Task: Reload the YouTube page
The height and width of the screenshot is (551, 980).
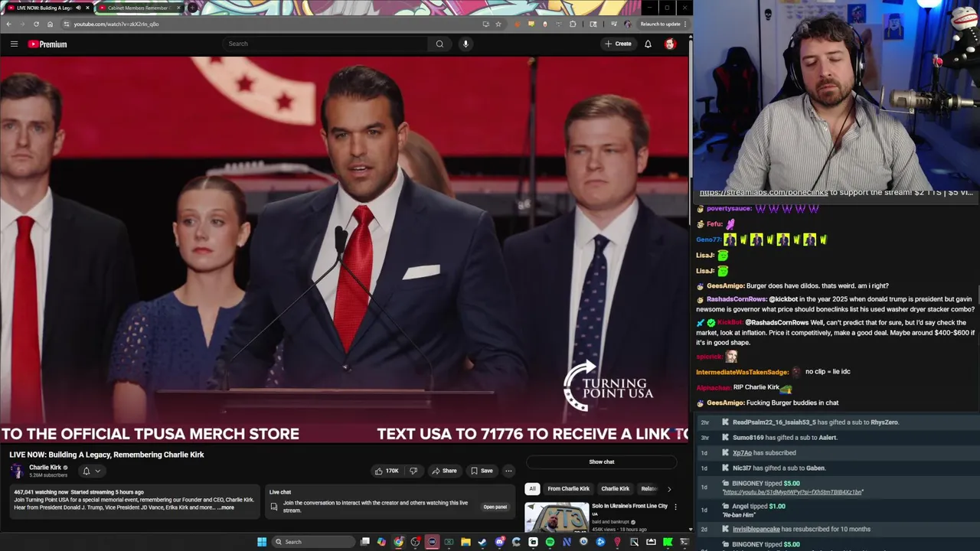Action: (36, 24)
